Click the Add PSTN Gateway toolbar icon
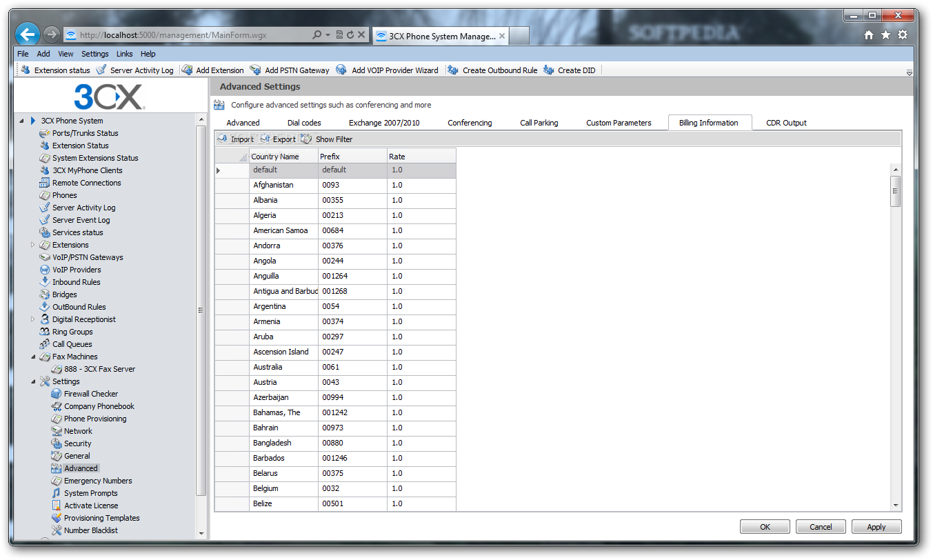Image resolution: width=933 pixels, height=560 pixels. [x=255, y=70]
